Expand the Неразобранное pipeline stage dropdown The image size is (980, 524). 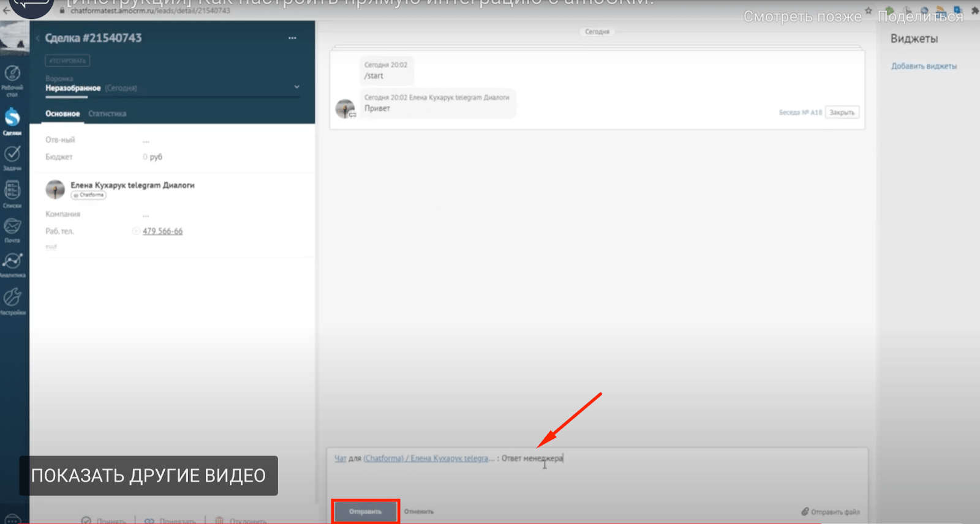pyautogui.click(x=296, y=87)
